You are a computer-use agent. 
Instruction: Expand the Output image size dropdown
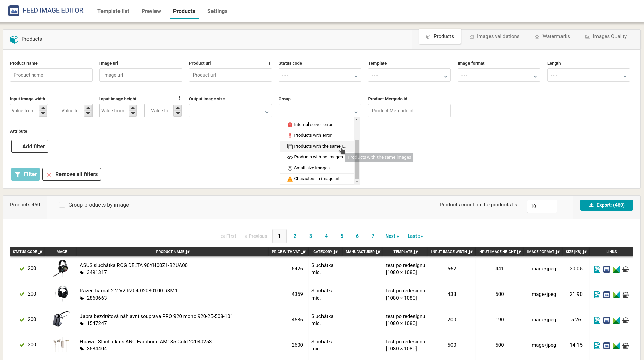tap(231, 111)
